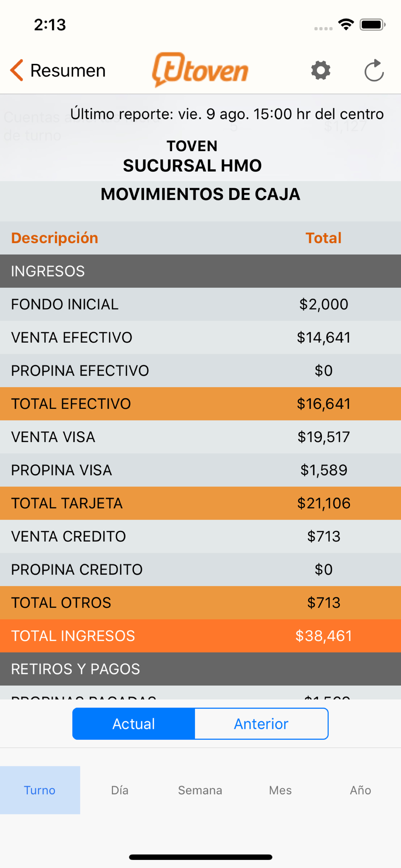Viewport: 401px width, 868px height.
Task: Open the Año tab
Action: click(361, 790)
